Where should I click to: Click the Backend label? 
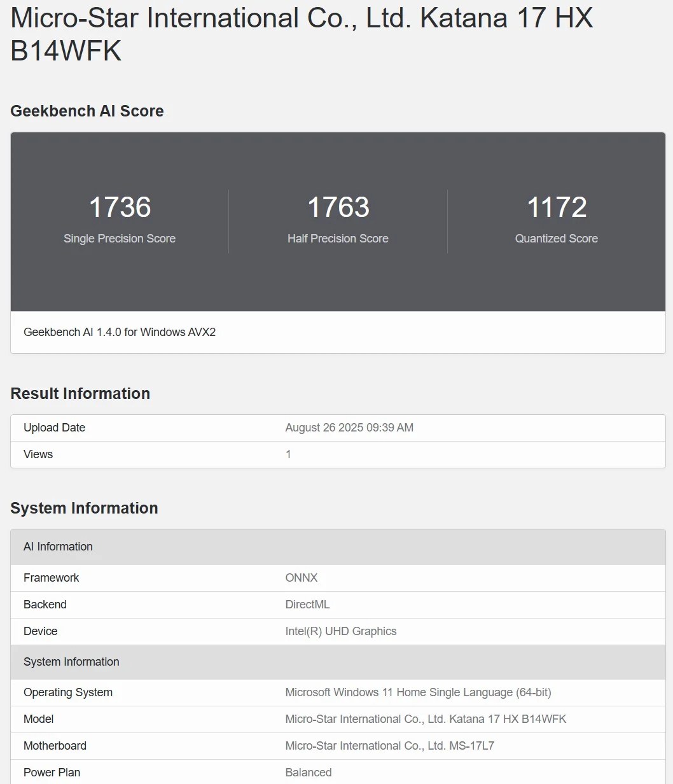pyautogui.click(x=45, y=605)
